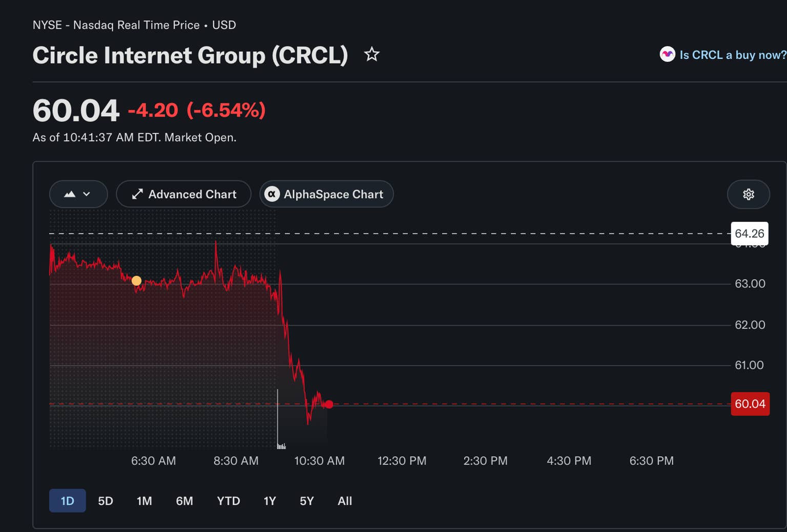Show All time range

point(345,501)
